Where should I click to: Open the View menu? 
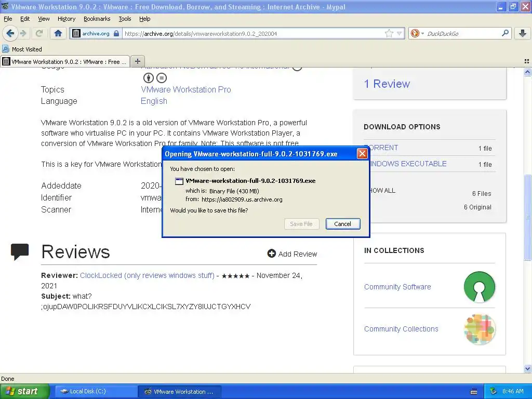pyautogui.click(x=44, y=19)
